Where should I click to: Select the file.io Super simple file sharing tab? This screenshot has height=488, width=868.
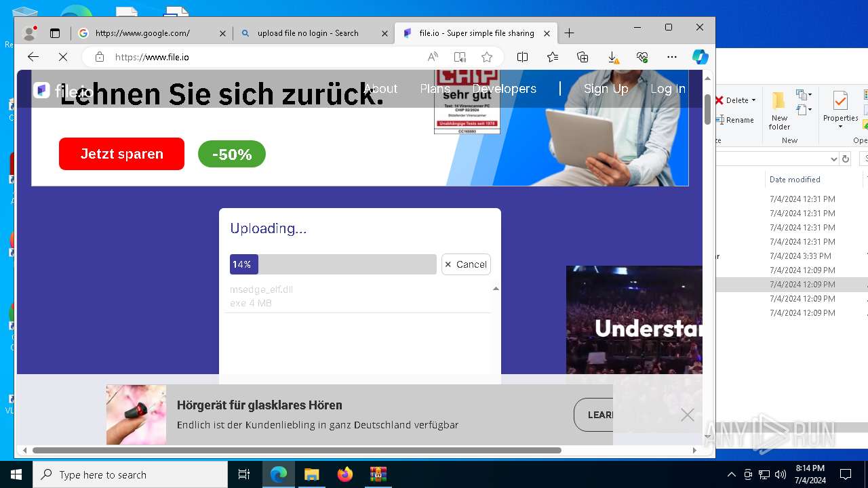(476, 33)
